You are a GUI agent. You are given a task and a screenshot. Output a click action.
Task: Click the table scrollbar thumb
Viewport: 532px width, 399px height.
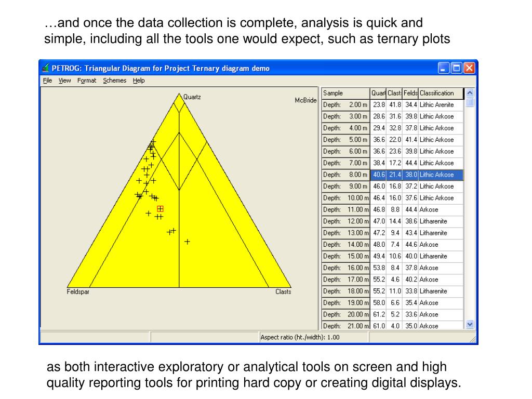470,102
